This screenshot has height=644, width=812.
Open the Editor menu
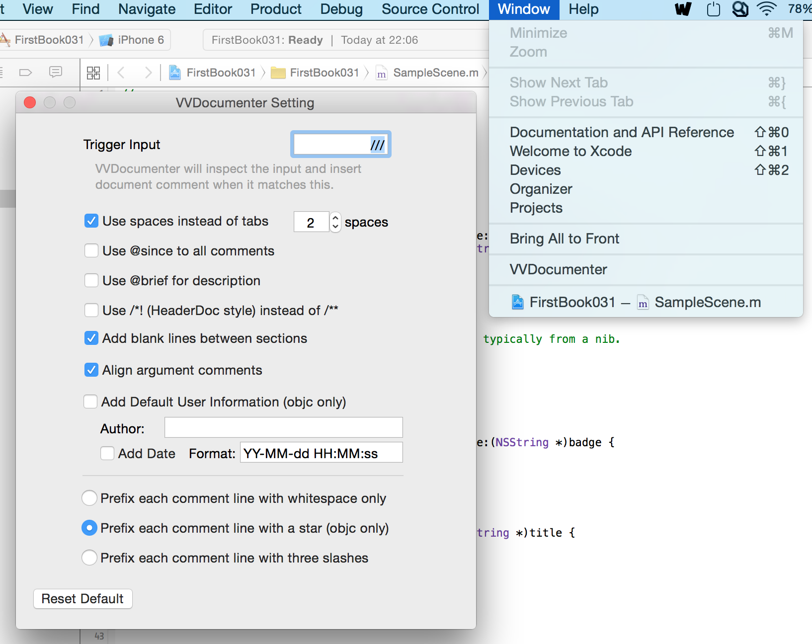[213, 9]
